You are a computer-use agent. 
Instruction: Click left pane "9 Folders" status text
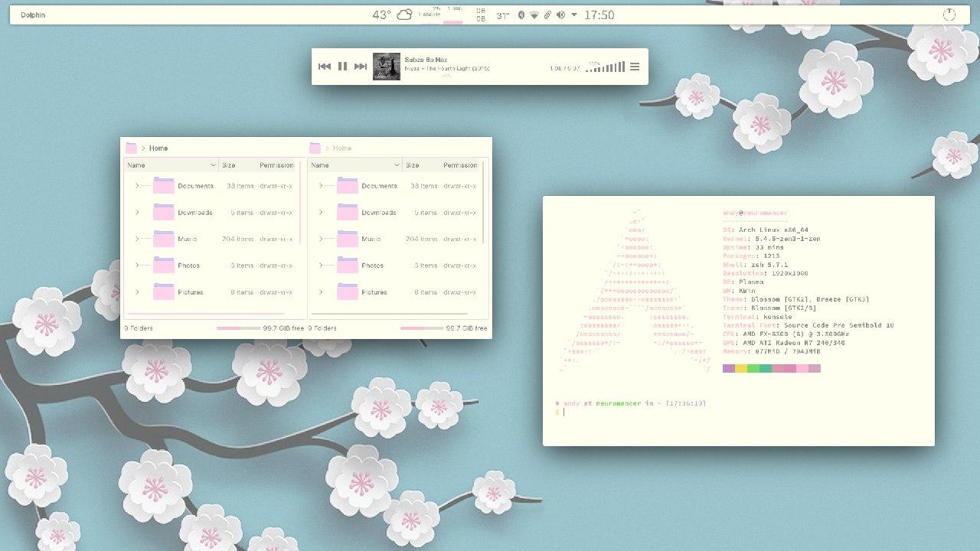point(139,328)
